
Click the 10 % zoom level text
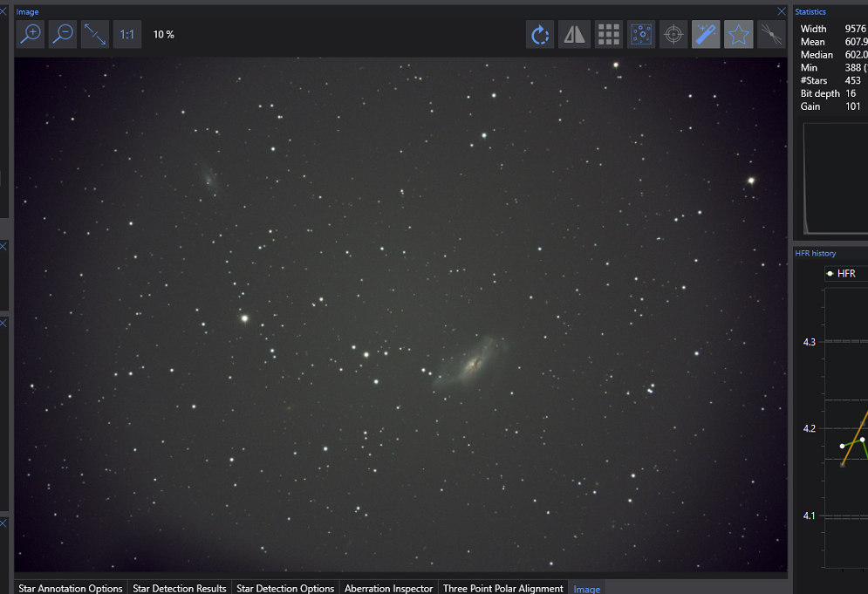click(x=163, y=34)
